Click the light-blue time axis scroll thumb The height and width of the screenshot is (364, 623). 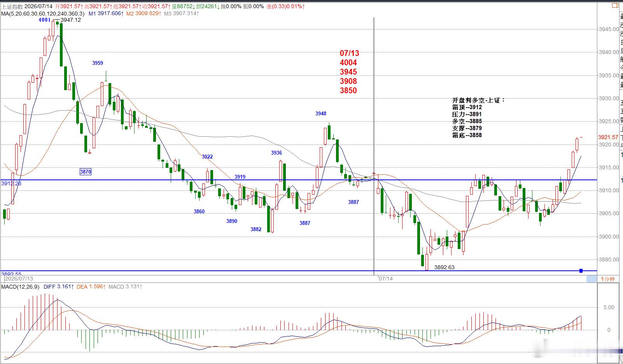(591, 279)
